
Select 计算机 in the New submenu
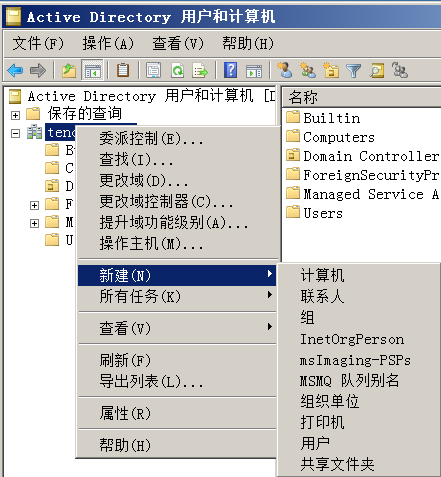[x=358, y=275]
